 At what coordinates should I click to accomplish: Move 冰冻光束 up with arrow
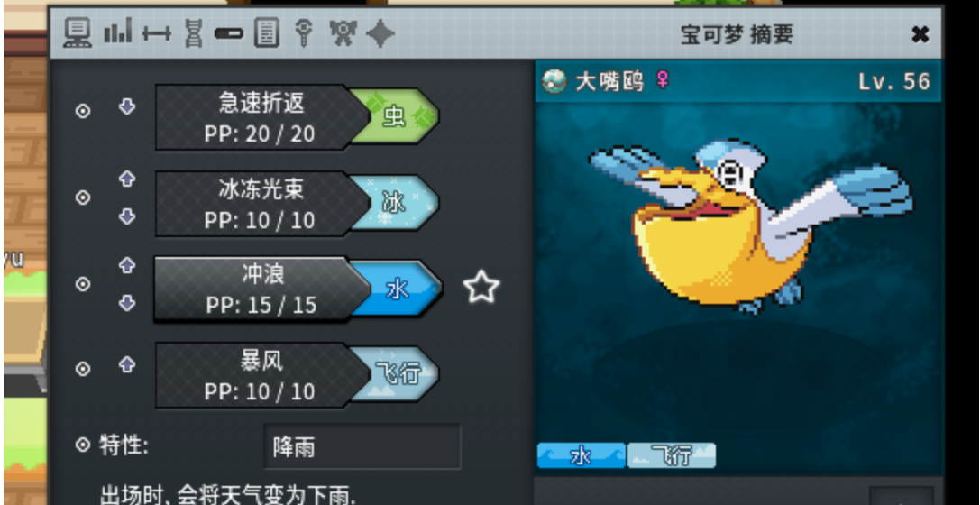point(127,179)
